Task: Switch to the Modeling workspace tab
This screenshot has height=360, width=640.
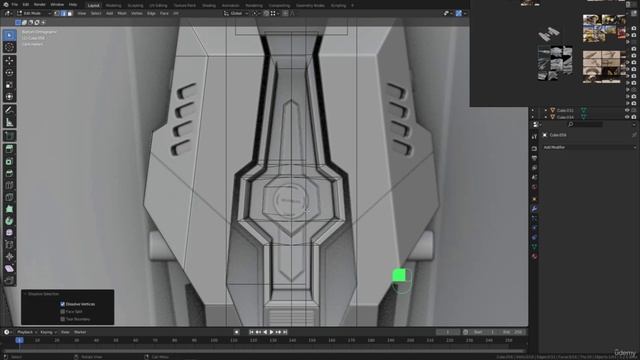Action: click(113, 6)
